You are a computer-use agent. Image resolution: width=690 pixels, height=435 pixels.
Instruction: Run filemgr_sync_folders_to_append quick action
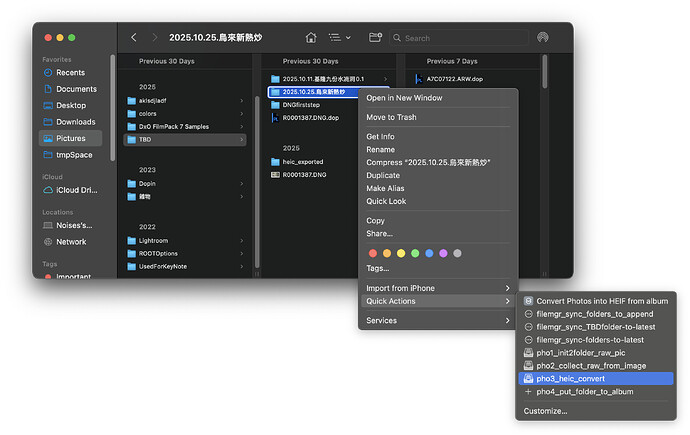596,314
